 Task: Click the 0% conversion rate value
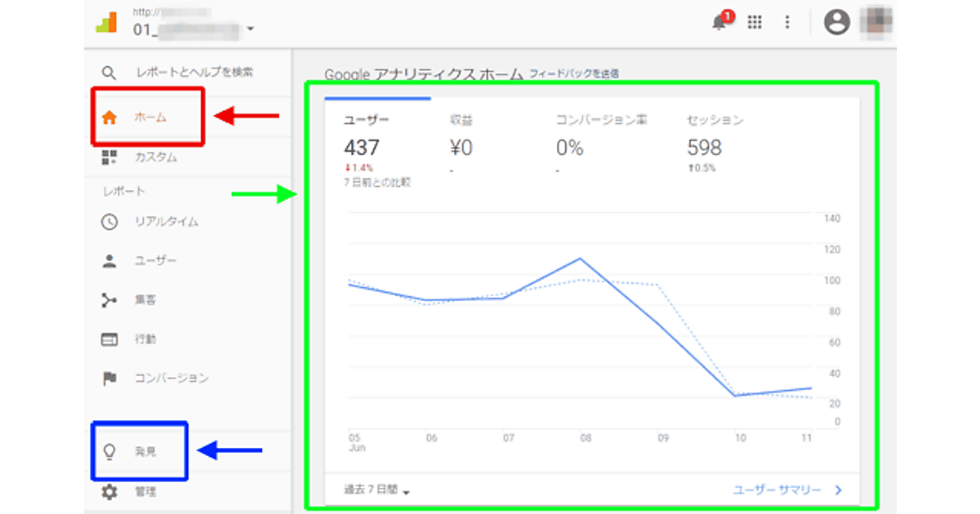tap(570, 148)
